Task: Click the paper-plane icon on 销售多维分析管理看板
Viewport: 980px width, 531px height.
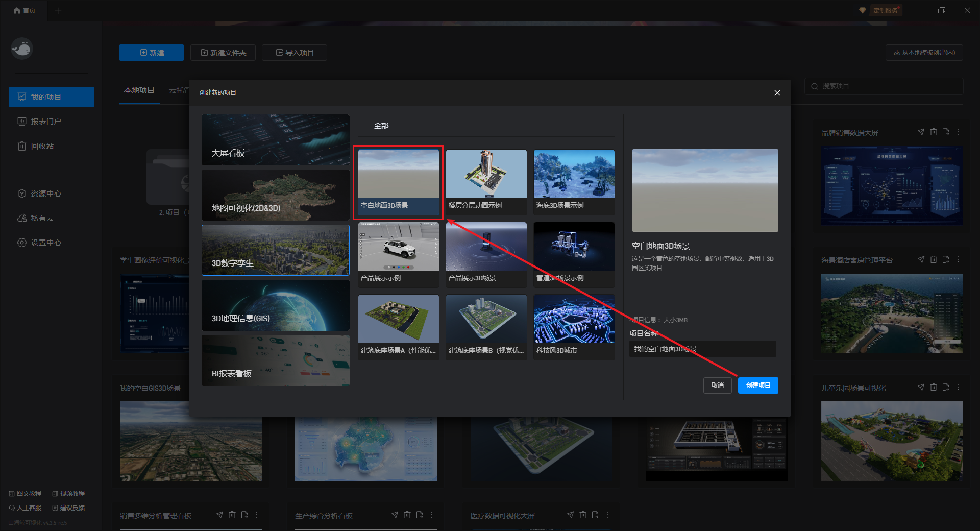Action: tap(219, 515)
